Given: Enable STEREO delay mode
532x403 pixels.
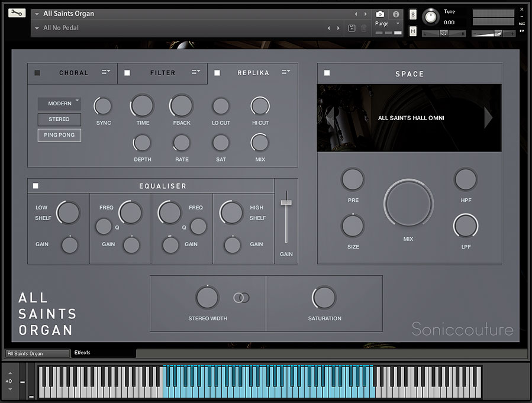Looking at the screenshot, I should (59, 120).
